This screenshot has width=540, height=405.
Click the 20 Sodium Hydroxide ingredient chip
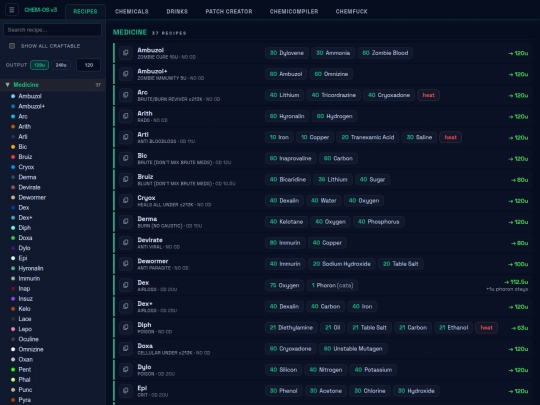[x=342, y=264]
